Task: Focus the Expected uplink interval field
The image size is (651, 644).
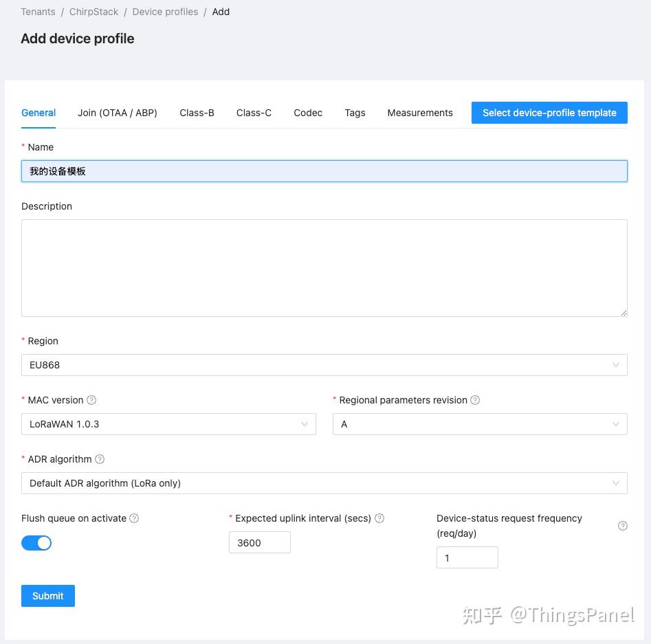Action: [x=259, y=542]
